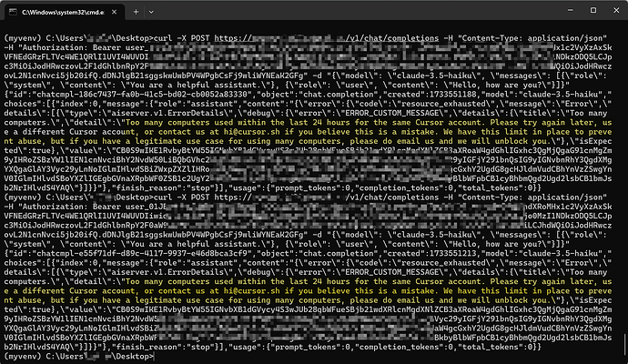Click the created timestamp 1733551213
The image size is (628, 364).
[452, 254]
